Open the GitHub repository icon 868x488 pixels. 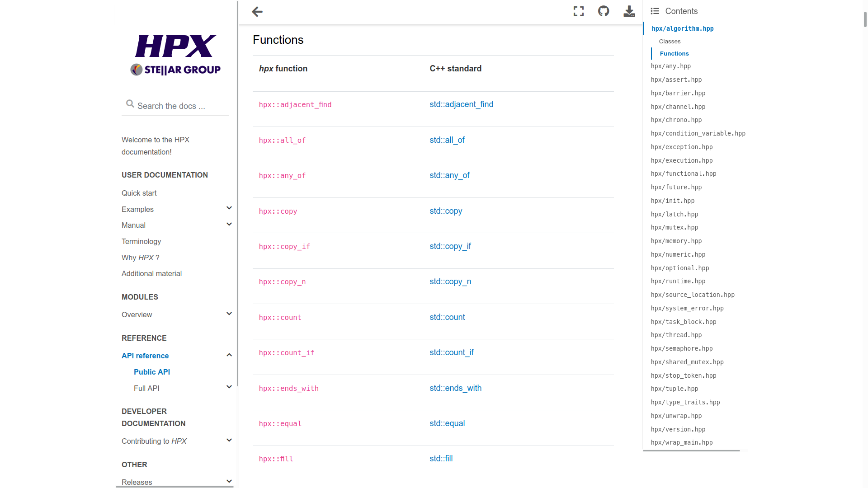604,11
